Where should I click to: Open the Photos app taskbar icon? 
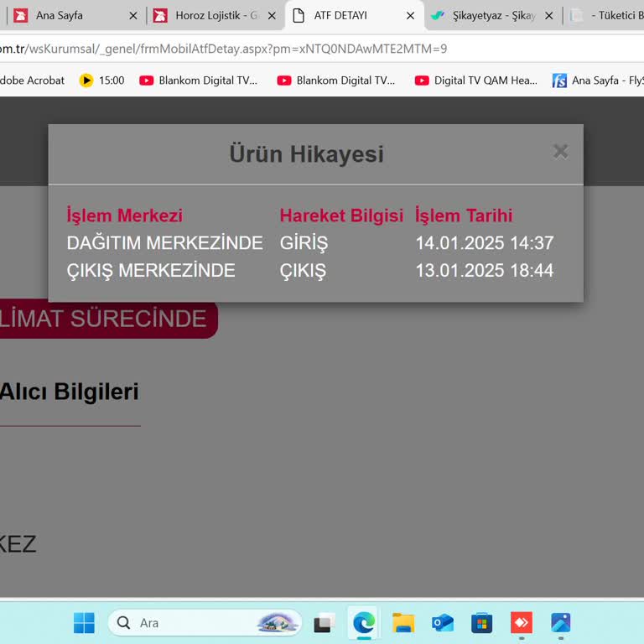561,623
